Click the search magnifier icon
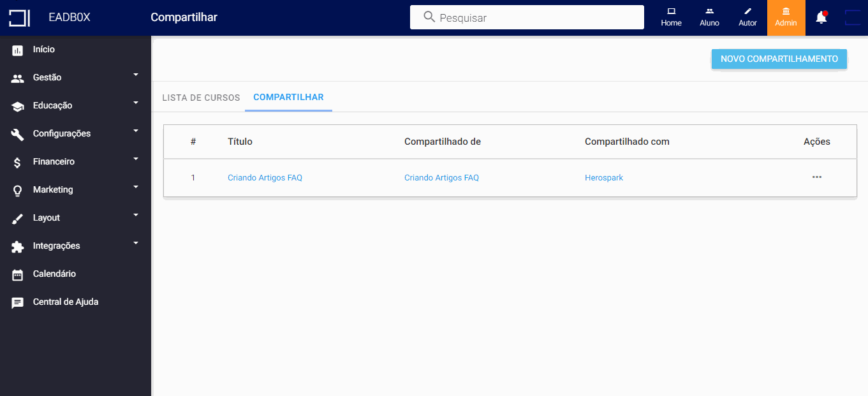Viewport: 868px width, 396px height. pos(429,17)
